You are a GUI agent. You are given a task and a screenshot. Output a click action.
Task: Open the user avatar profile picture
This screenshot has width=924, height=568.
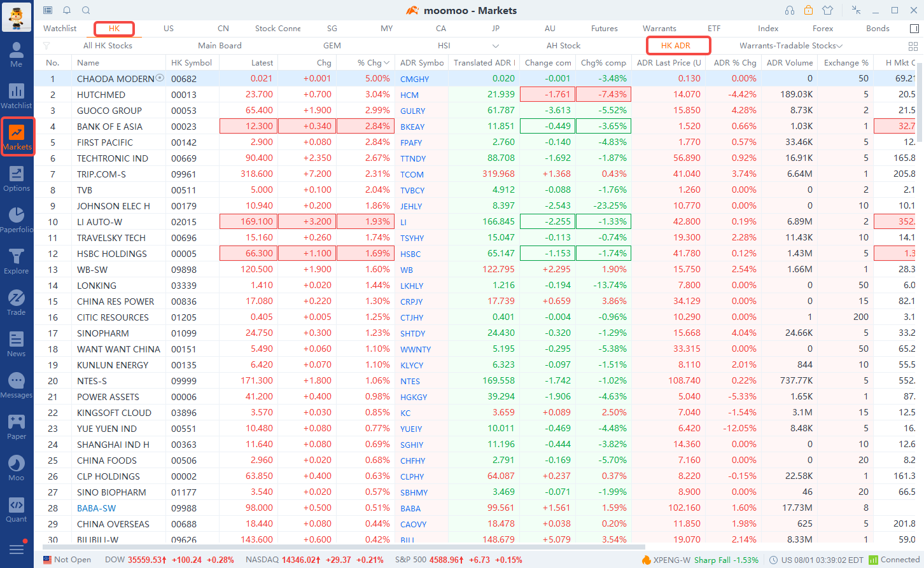point(17,17)
